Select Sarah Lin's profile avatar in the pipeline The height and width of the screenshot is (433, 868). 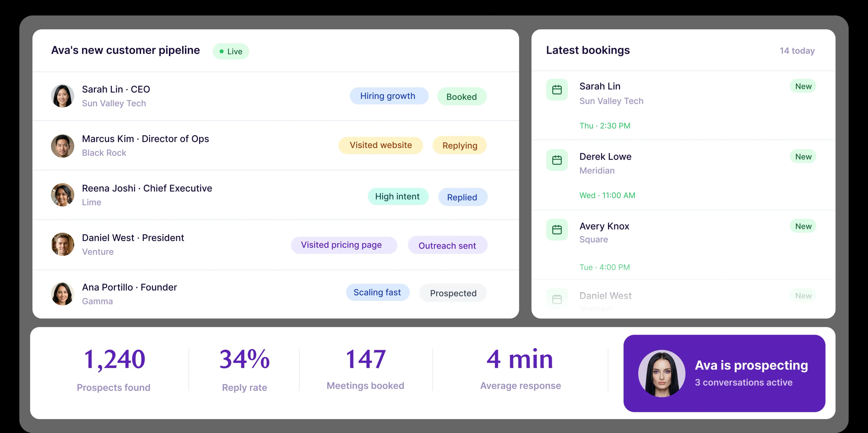(62, 96)
